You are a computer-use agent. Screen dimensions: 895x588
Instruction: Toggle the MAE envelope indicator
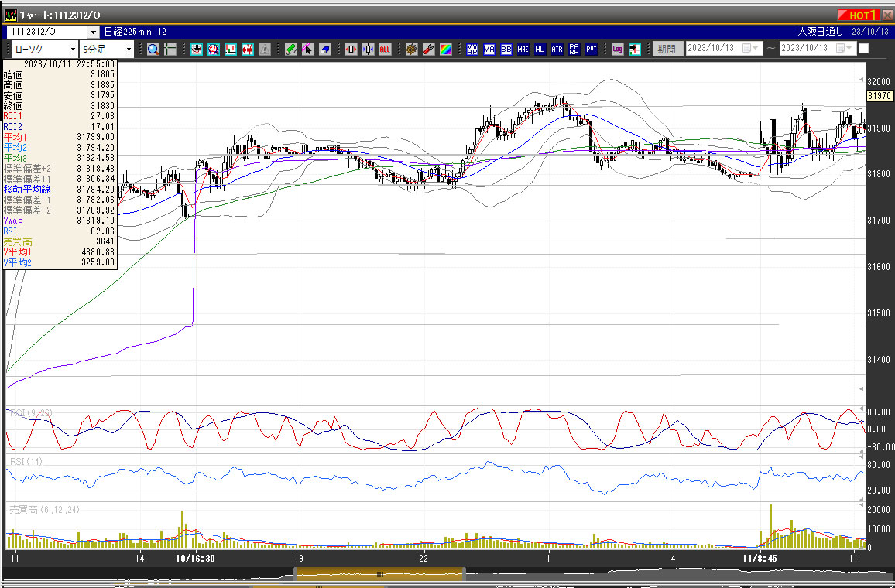point(523,50)
